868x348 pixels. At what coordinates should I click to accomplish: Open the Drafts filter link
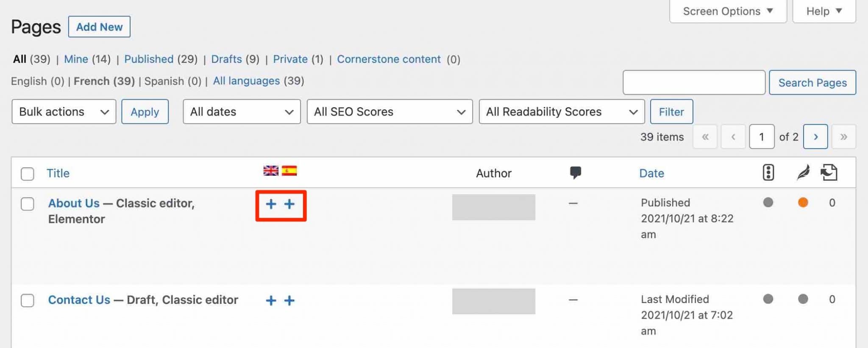pos(227,59)
